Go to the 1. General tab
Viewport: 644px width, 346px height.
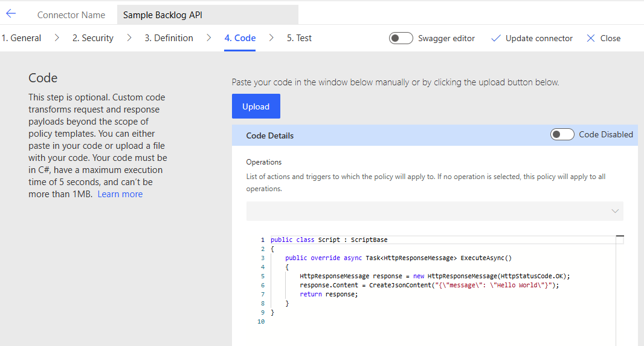pyautogui.click(x=21, y=38)
